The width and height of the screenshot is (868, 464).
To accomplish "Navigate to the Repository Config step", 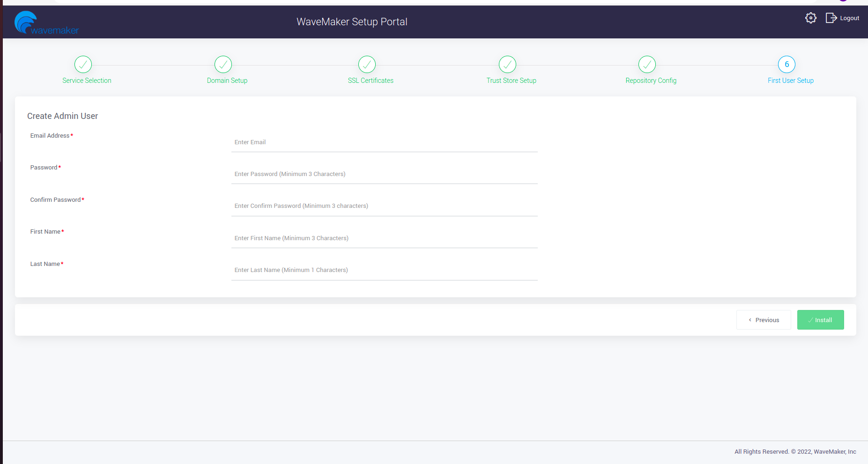I will pos(651,80).
